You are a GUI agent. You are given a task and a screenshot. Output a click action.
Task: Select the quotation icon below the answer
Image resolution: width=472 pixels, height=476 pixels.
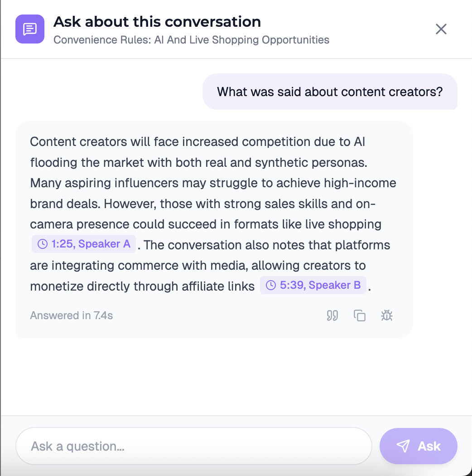pos(332,315)
